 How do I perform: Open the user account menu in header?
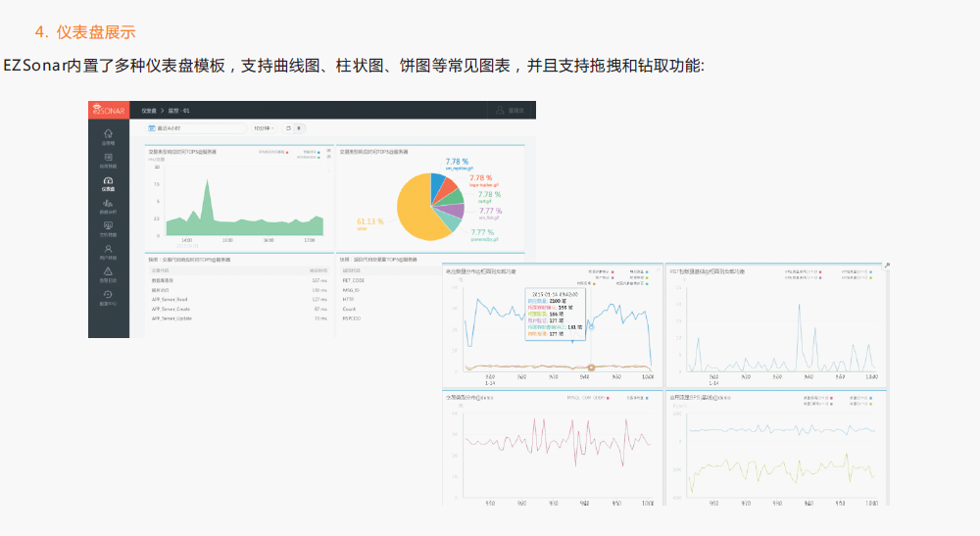[x=510, y=110]
